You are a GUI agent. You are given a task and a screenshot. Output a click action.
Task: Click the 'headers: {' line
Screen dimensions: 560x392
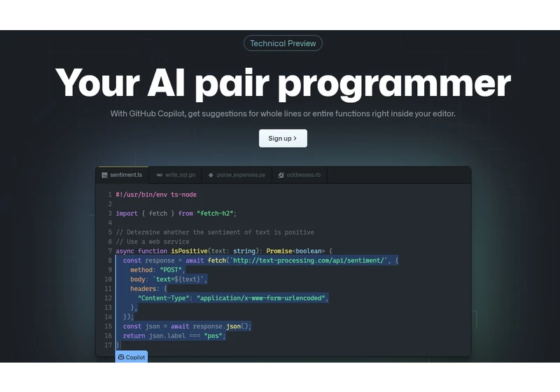tap(148, 289)
